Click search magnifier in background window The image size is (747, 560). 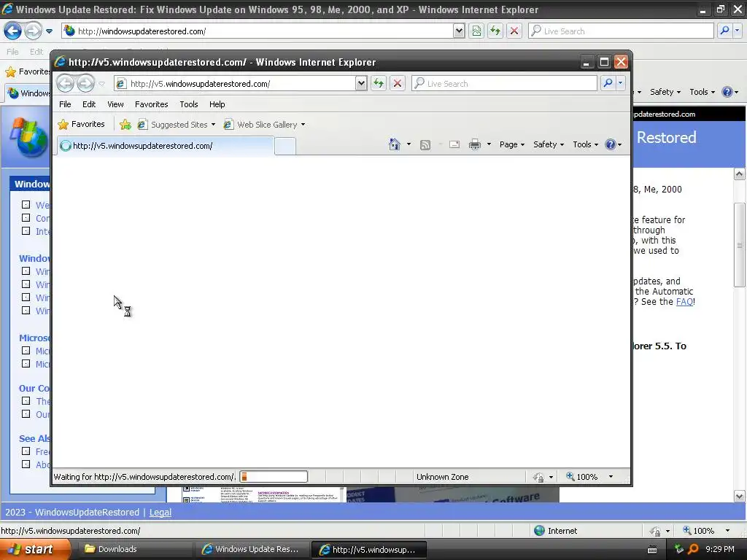pyautogui.click(x=724, y=31)
